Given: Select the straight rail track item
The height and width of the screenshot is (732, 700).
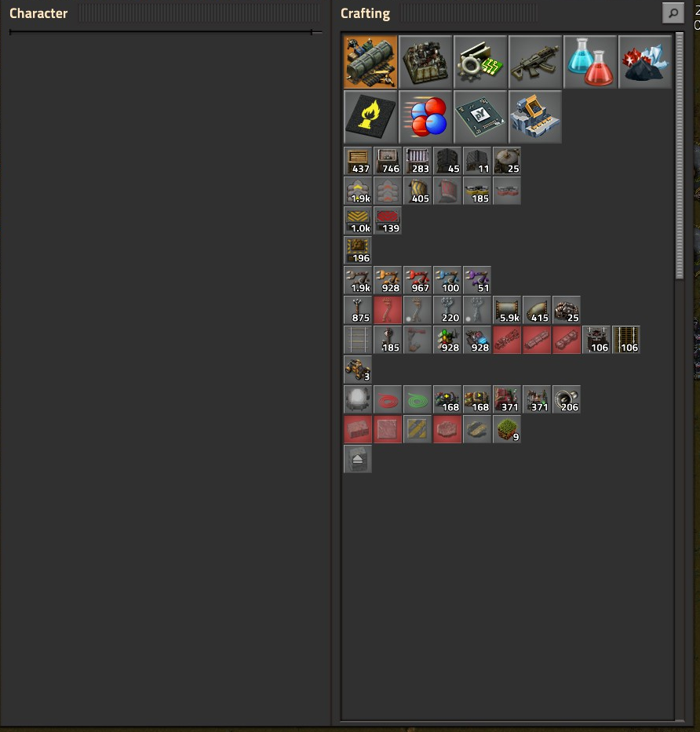Looking at the screenshot, I should coord(358,340).
